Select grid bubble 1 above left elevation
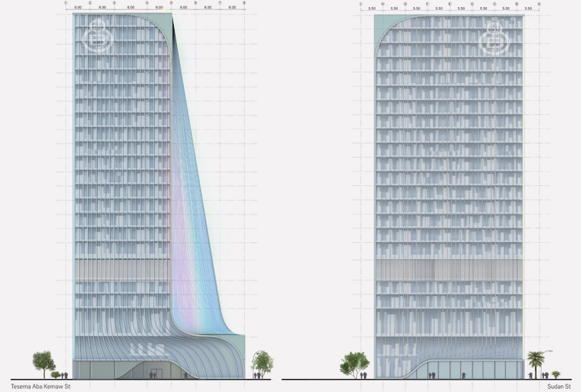 click(x=65, y=3)
